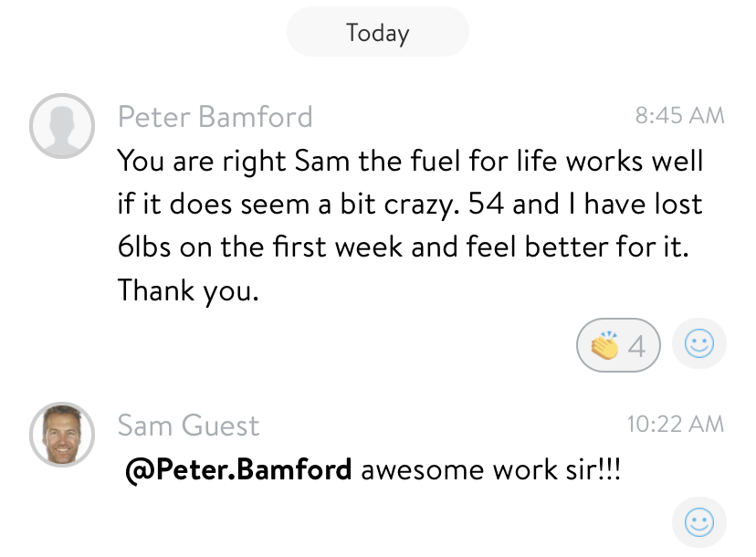756x557 pixels.
Task: Click the 10:22 AM message timestamp
Action: 676,424
